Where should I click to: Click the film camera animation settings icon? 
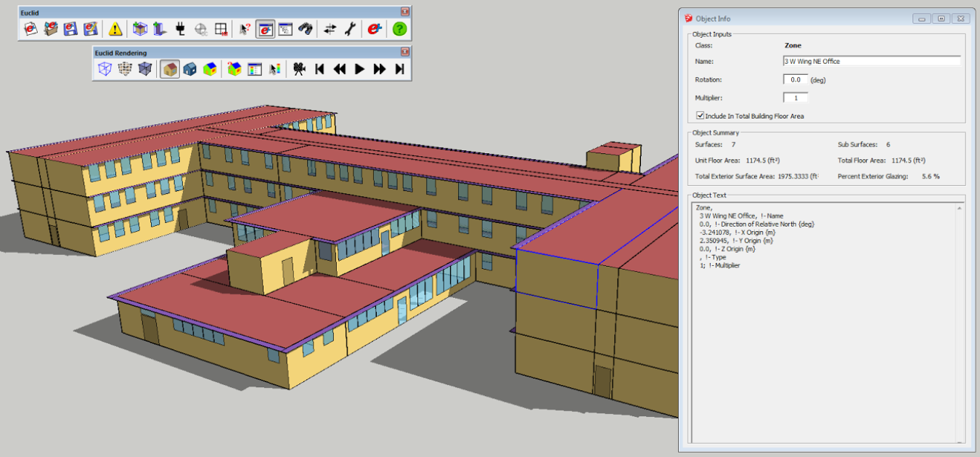point(299,69)
